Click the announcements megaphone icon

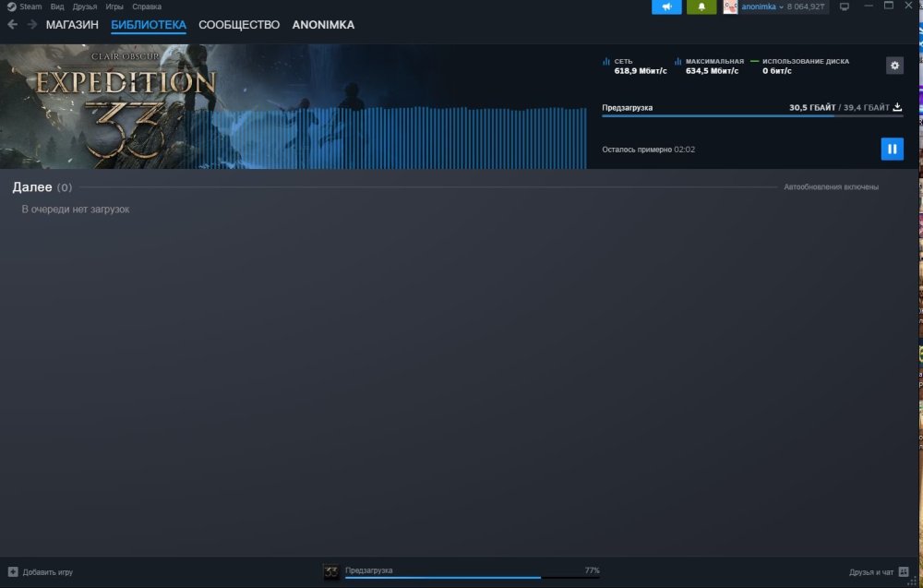coord(666,6)
